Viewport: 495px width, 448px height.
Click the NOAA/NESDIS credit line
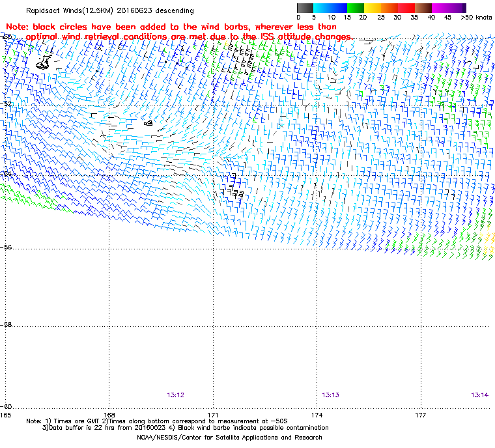(x=229, y=438)
